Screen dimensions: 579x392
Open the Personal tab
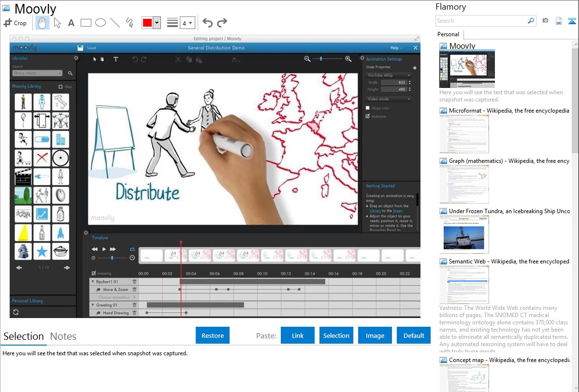point(448,34)
